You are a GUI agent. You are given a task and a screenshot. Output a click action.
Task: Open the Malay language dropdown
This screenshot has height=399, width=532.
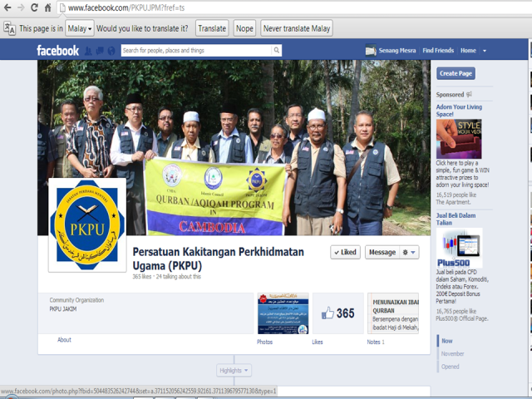click(x=79, y=28)
